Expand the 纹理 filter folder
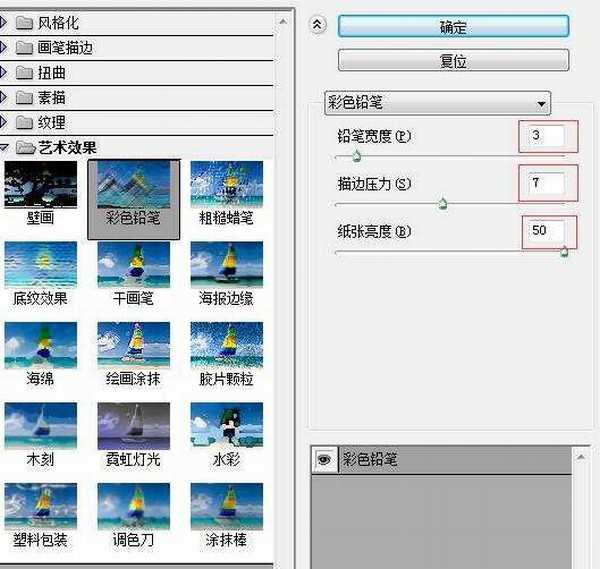The width and height of the screenshot is (600, 569). click(x=6, y=123)
